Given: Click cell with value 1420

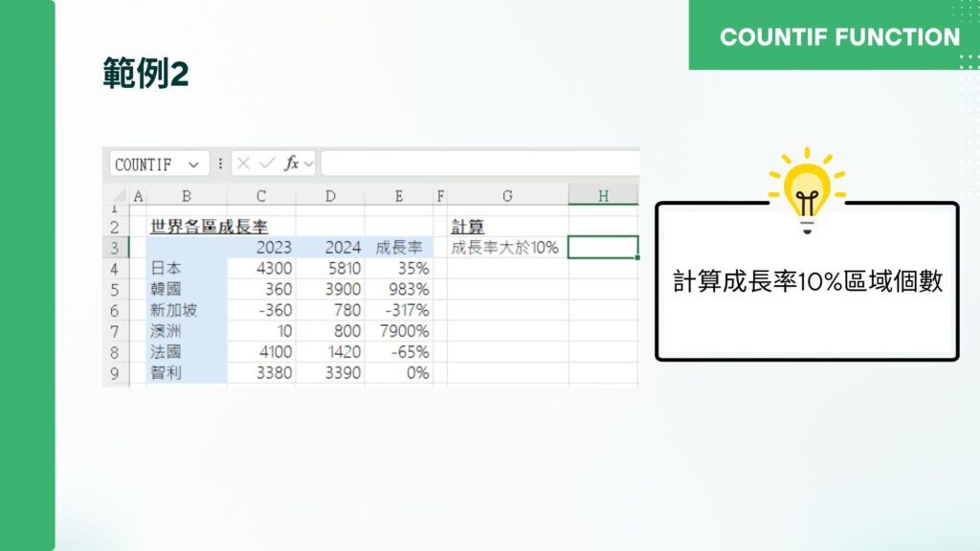Looking at the screenshot, I should tap(330, 352).
